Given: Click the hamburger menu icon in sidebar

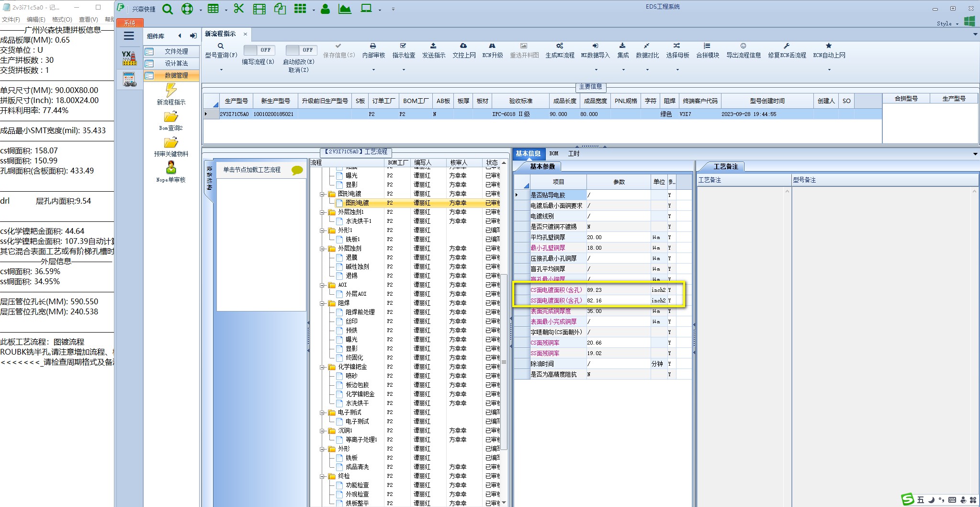Looking at the screenshot, I should coord(129,36).
